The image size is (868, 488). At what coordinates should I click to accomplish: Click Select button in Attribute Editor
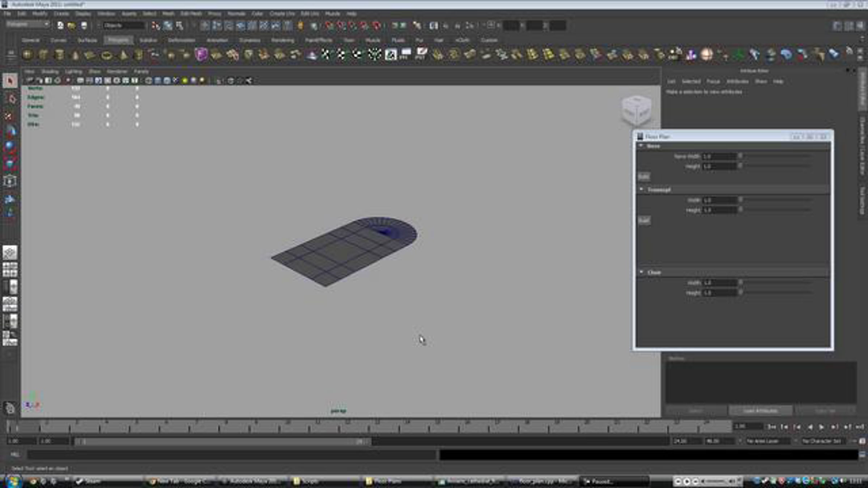tap(695, 411)
